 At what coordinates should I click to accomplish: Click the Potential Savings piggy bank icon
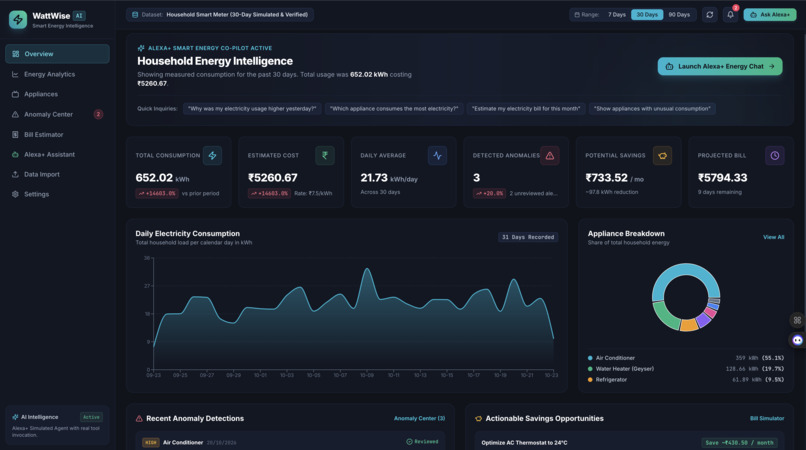pyautogui.click(x=662, y=155)
